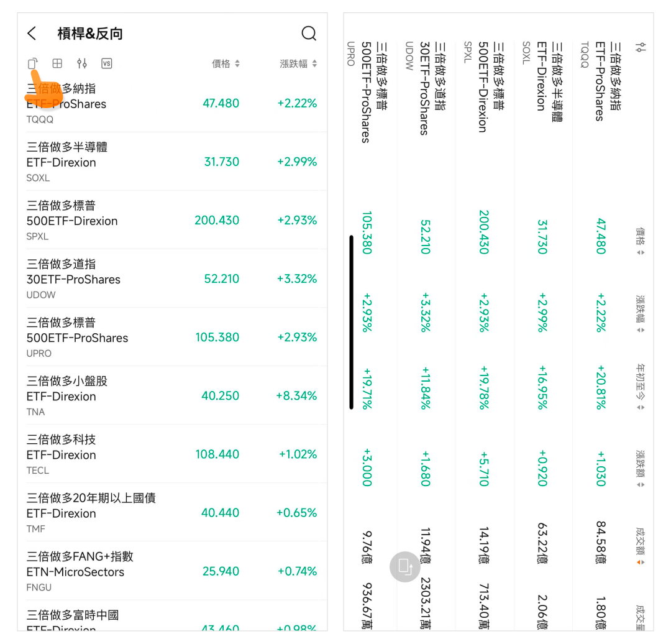Sort by 成交額 column in landscape view
The image size is (671, 644).
tap(641, 546)
